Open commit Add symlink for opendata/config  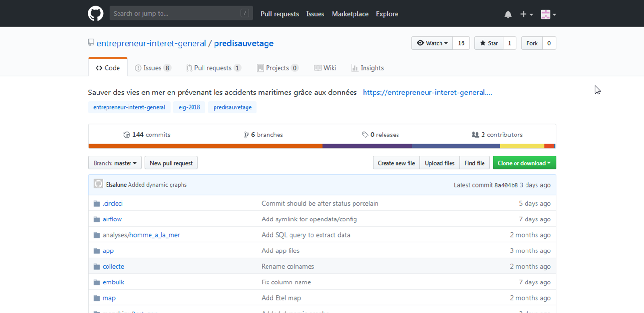tap(309, 219)
